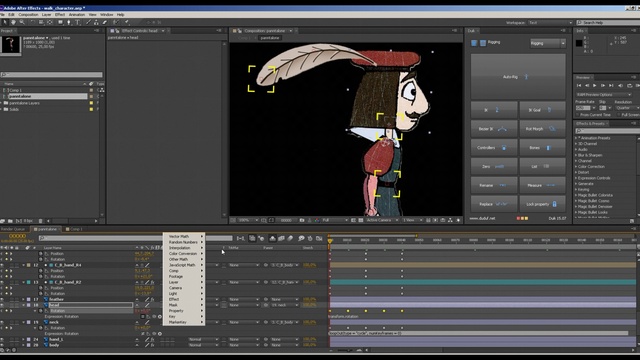Toggle loop option in Preview panel
The width and height of the screenshot is (640, 360).
point(629,86)
